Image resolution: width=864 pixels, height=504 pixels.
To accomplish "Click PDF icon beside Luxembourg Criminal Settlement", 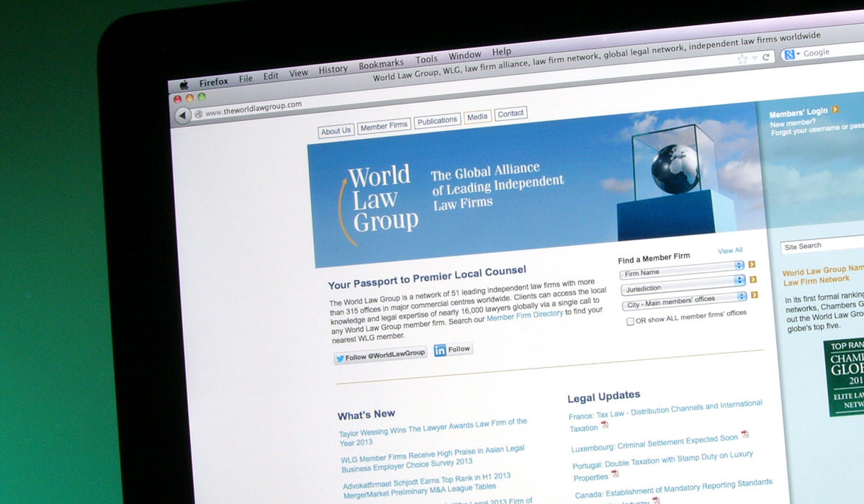I will [744, 434].
